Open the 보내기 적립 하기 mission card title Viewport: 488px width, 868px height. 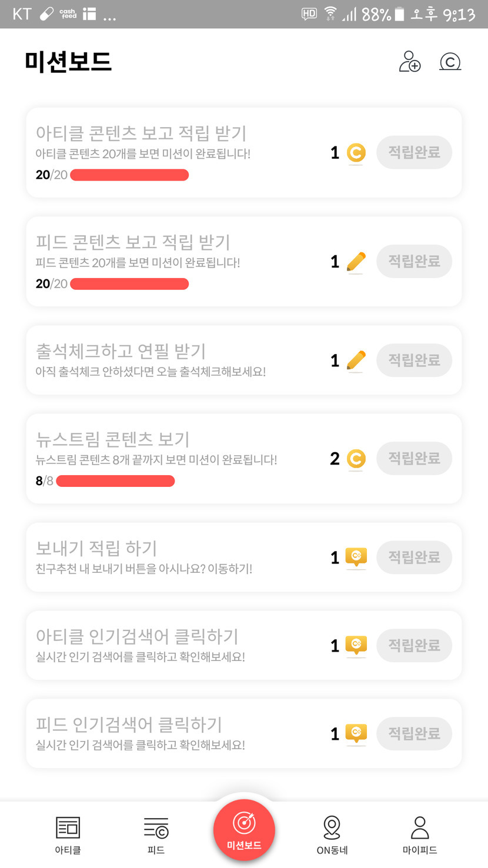tap(96, 548)
